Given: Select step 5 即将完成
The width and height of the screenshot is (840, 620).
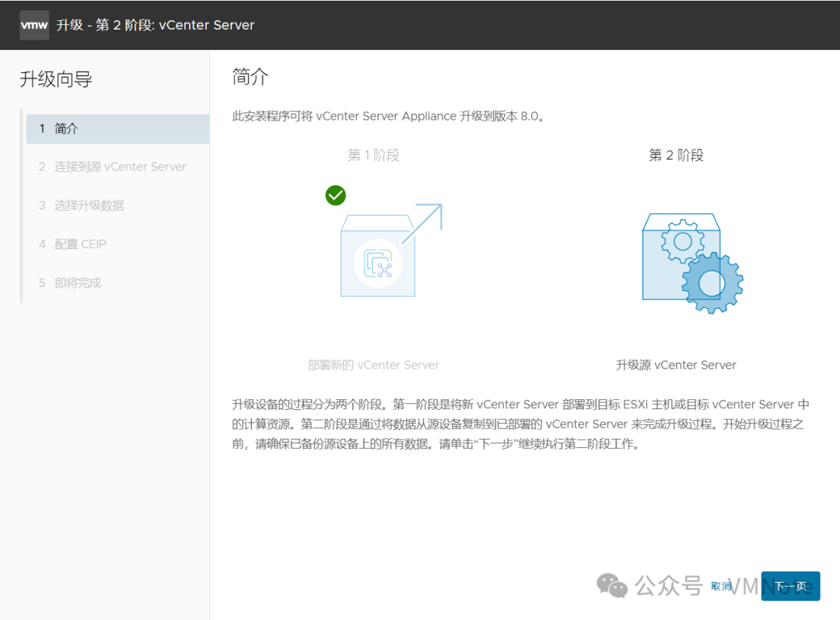Looking at the screenshot, I should [70, 283].
